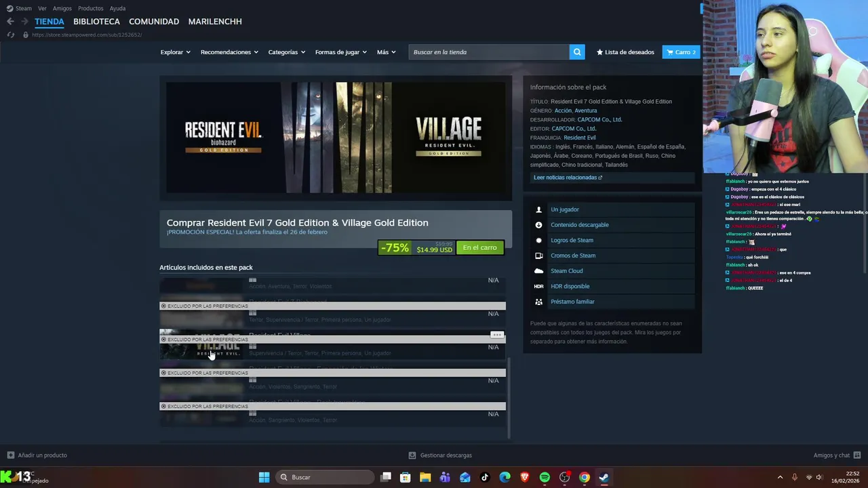The image size is (868, 488).
Task: Click the Logros de Steam icon
Action: [x=539, y=241]
